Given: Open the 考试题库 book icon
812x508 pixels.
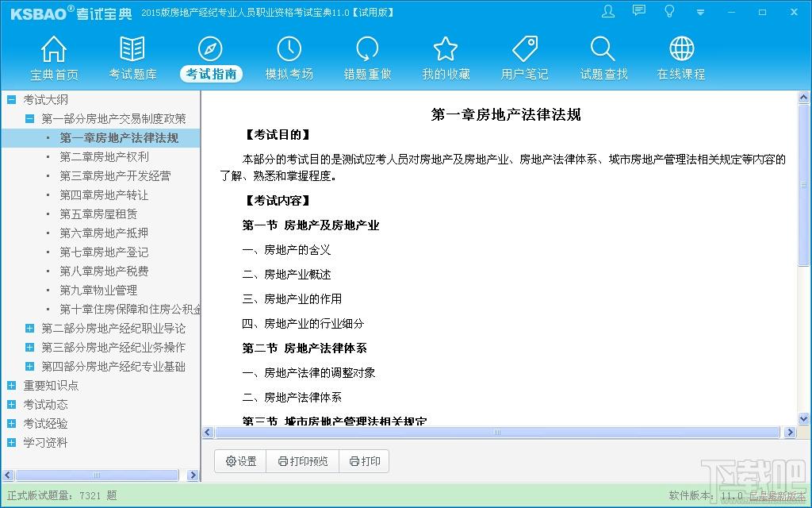Looking at the screenshot, I should 132,49.
